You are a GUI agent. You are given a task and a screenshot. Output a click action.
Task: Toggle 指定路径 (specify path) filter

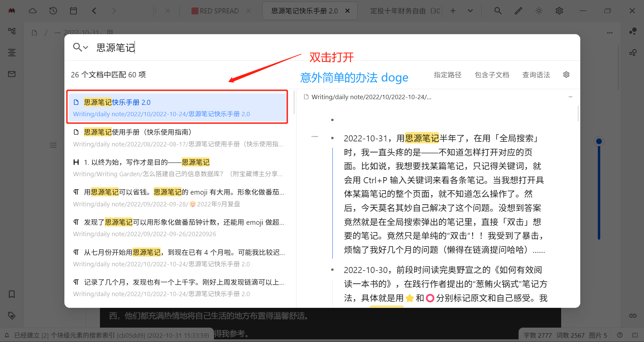pos(447,74)
